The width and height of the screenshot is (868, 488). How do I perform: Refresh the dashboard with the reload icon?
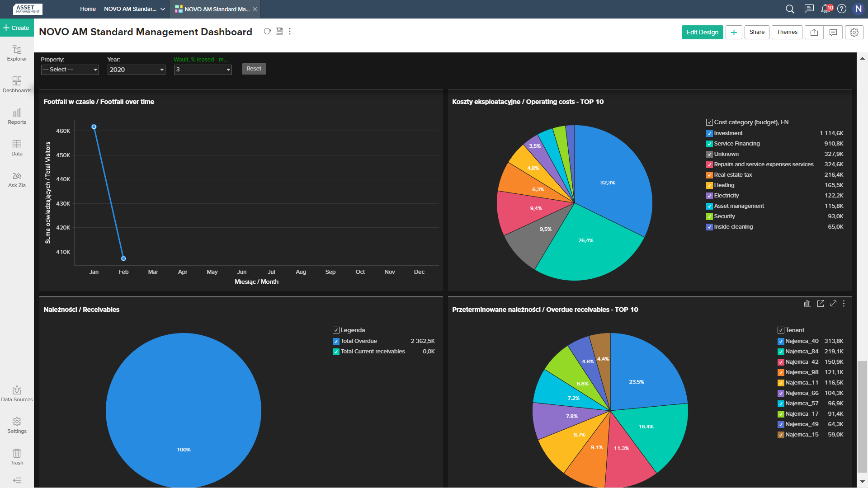[267, 31]
